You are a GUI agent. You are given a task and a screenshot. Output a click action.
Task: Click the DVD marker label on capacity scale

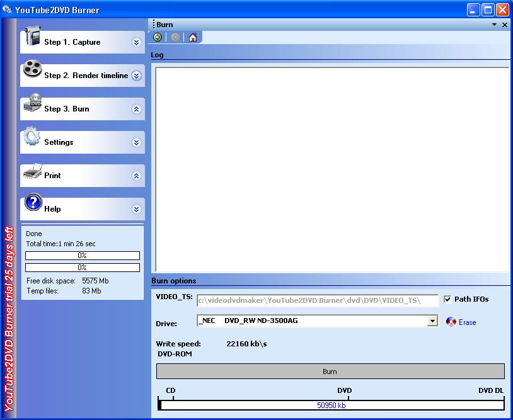345,390
